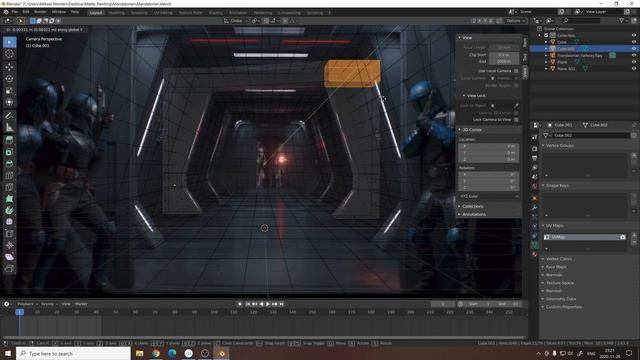Toggle visibility of the Collection row

pos(634,35)
